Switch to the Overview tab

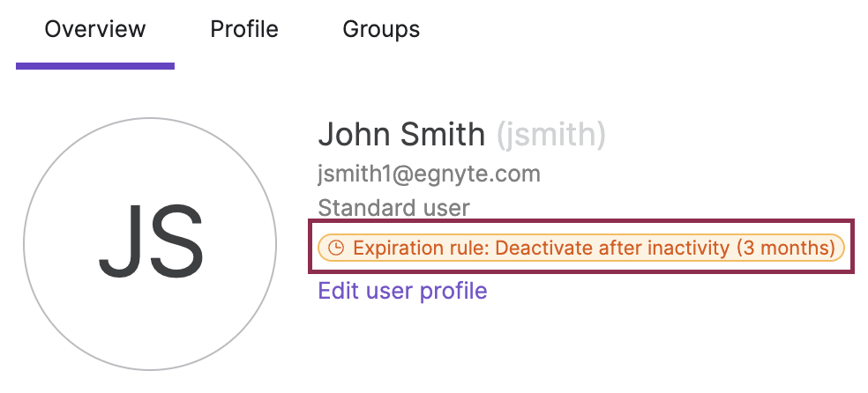tap(94, 29)
